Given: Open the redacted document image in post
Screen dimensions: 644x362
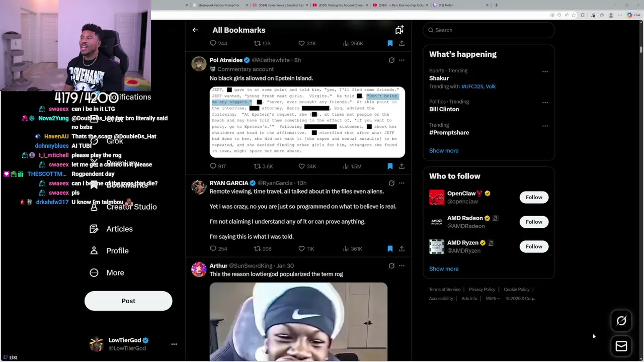Looking at the screenshot, I should [307, 122].
